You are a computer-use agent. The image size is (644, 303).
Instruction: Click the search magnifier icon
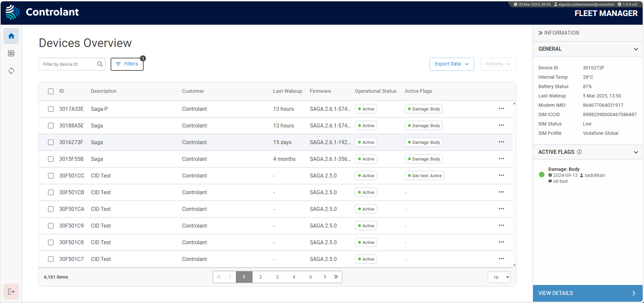pos(100,64)
